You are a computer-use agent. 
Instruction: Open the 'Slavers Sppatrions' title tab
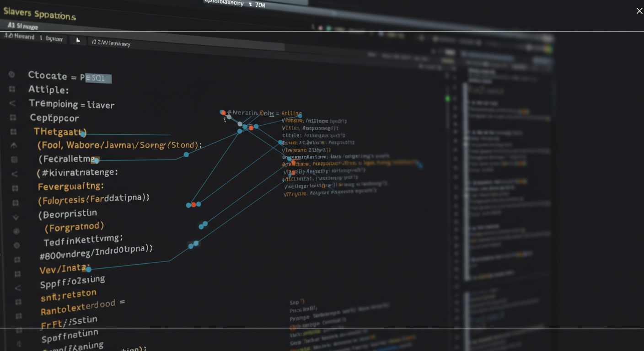[39, 14]
